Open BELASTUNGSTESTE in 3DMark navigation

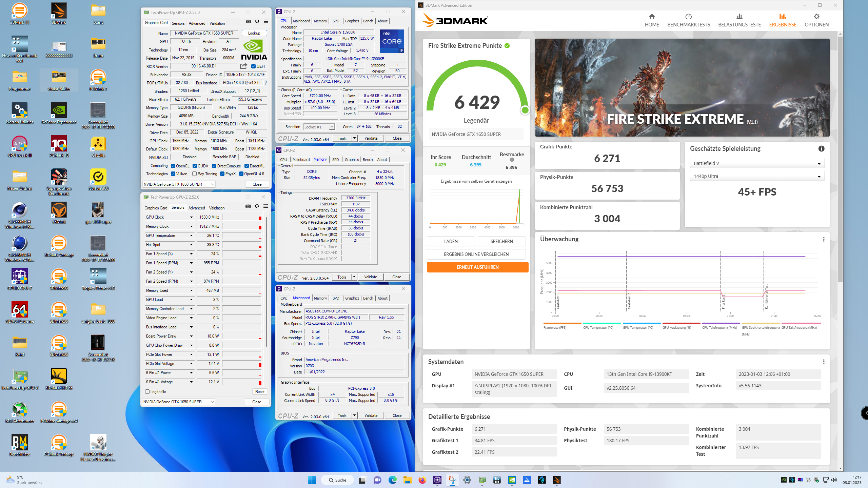pyautogui.click(x=739, y=20)
